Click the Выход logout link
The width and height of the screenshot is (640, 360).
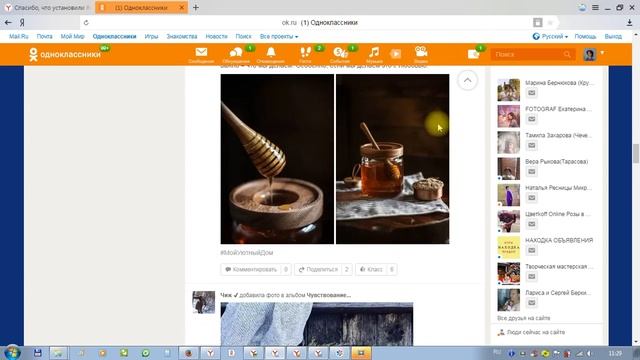[613, 36]
